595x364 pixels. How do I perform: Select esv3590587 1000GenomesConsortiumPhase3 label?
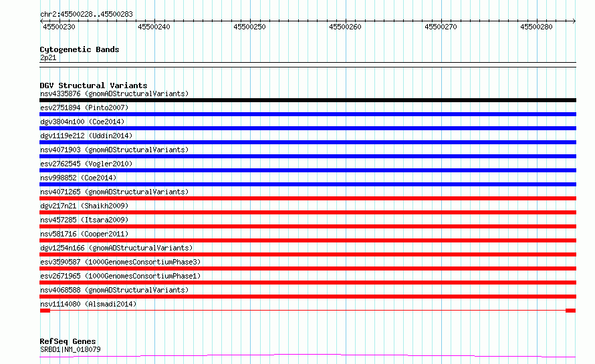(120, 262)
